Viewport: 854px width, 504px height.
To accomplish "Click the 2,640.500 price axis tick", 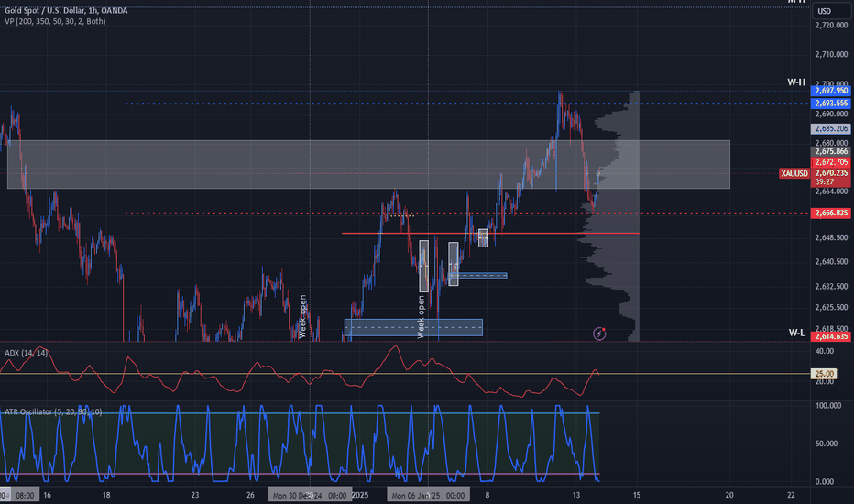I will click(831, 262).
